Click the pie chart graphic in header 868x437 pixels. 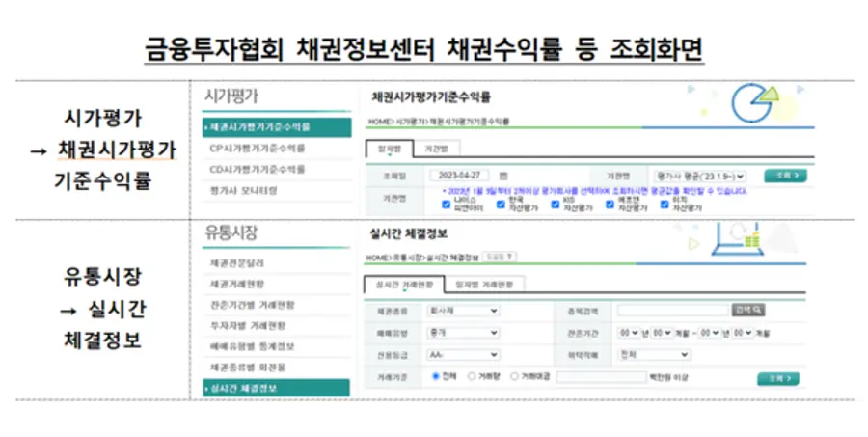(x=755, y=100)
